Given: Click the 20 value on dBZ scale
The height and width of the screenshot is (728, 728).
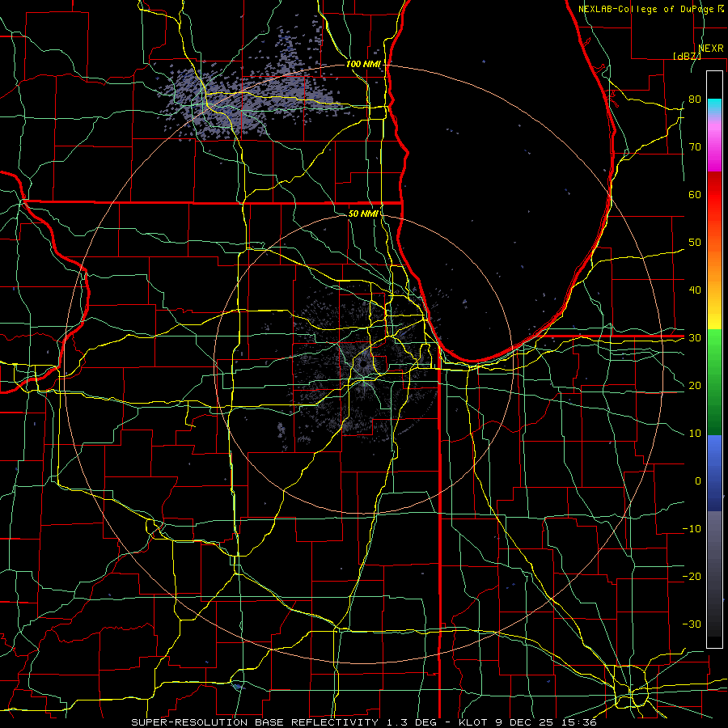Looking at the screenshot, I should [695, 385].
